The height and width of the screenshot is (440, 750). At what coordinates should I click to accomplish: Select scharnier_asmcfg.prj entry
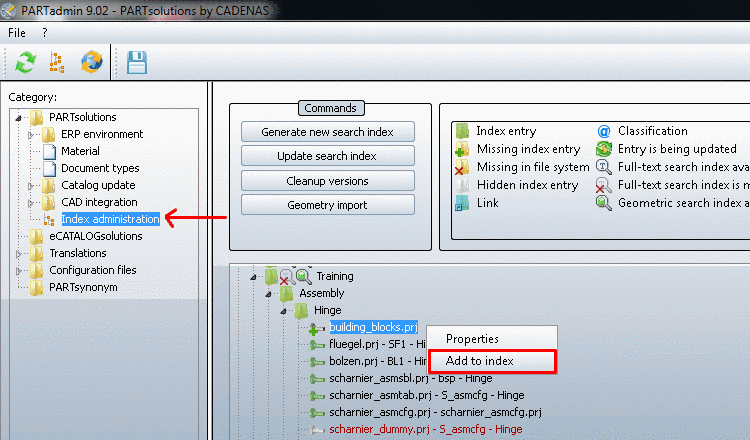coord(435,412)
